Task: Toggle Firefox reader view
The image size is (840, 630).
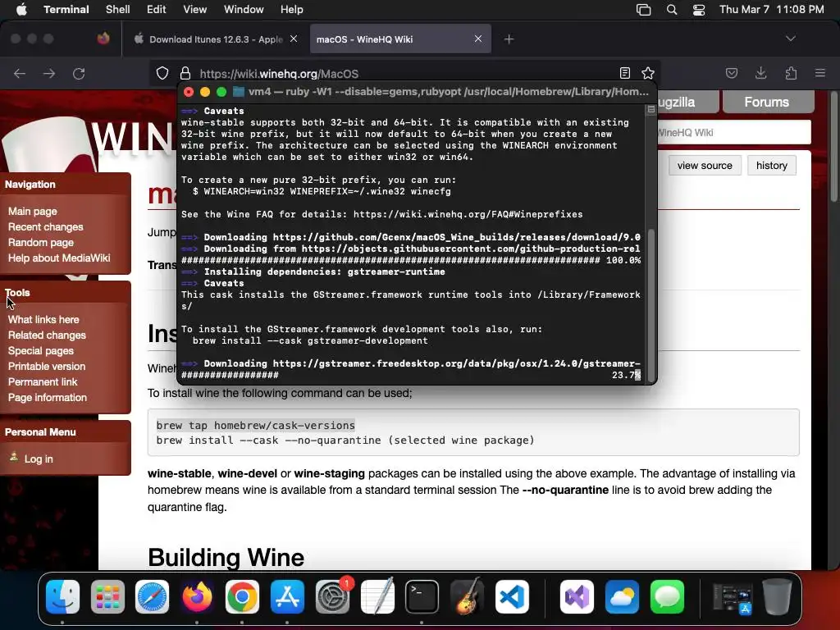Action: click(x=624, y=73)
